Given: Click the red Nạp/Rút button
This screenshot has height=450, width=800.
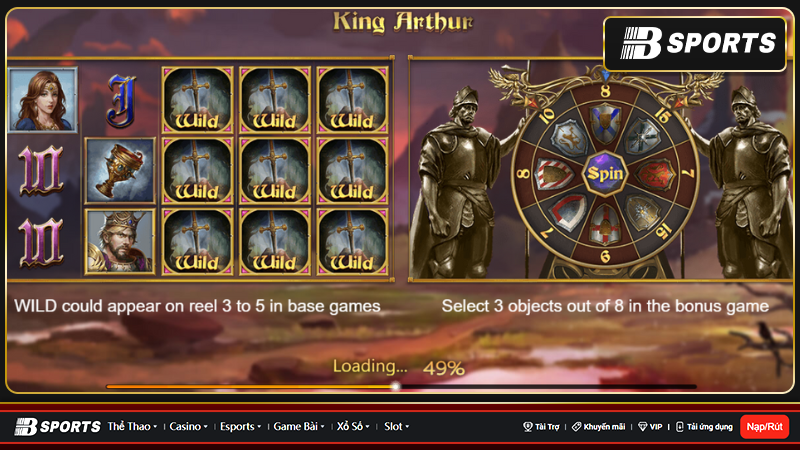Looking at the screenshot, I should pos(764,427).
